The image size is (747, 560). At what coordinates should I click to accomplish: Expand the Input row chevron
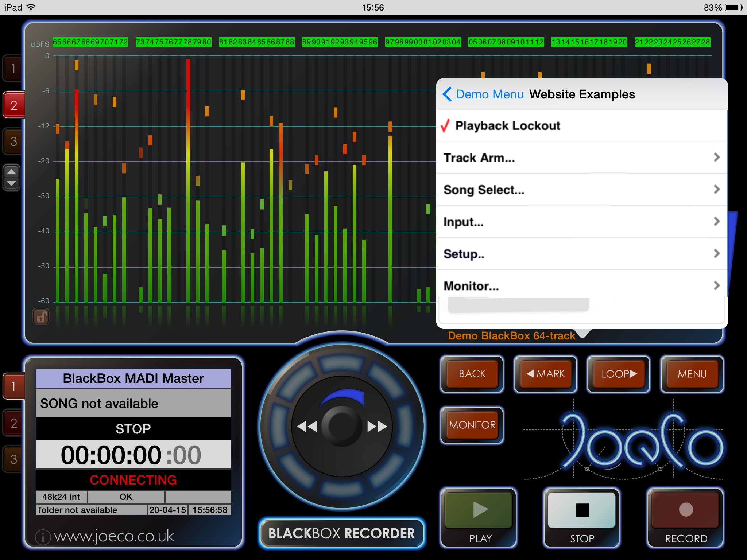click(716, 221)
